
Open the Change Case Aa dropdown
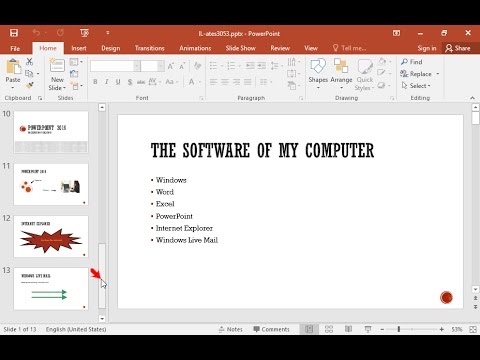(x=172, y=82)
